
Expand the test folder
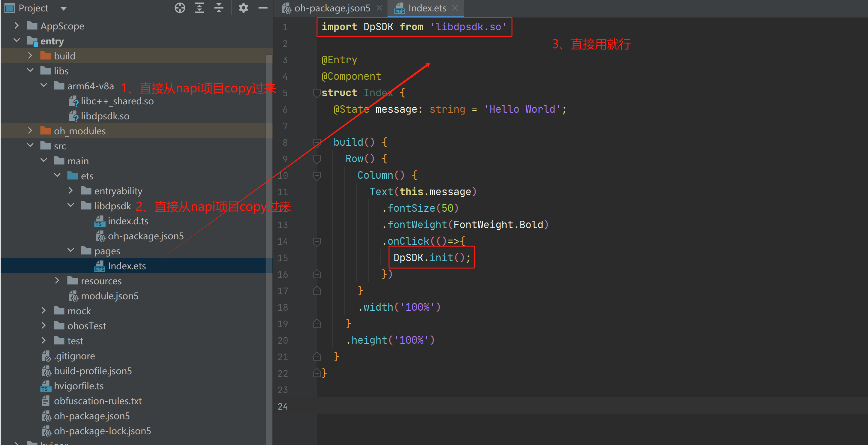pos(43,341)
